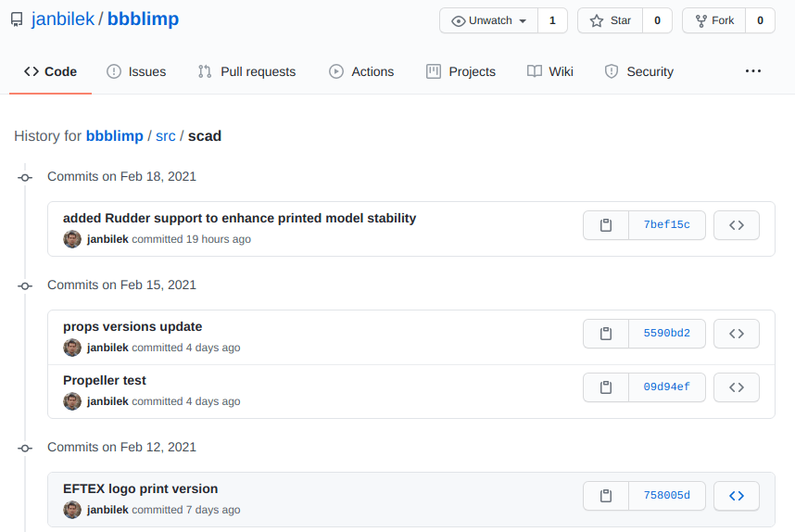Browse repository at Rudder support commit
This screenshot has height=532, width=795.
pos(737,225)
